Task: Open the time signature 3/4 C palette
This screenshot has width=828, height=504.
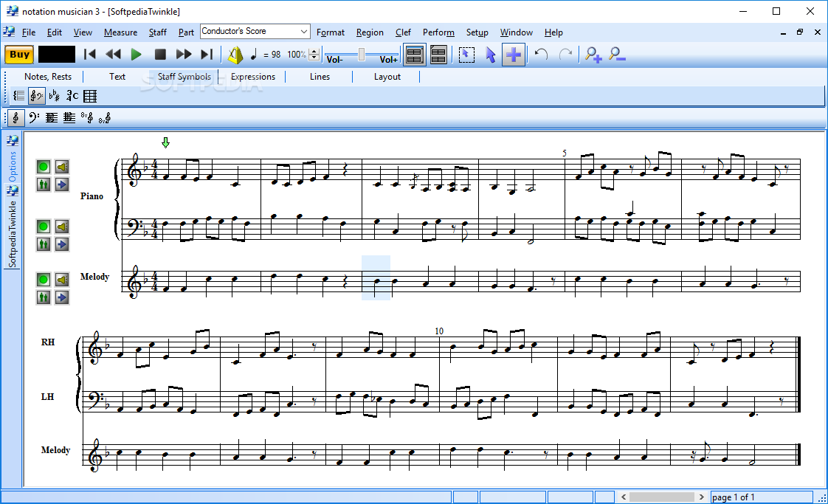Action: click(x=72, y=96)
